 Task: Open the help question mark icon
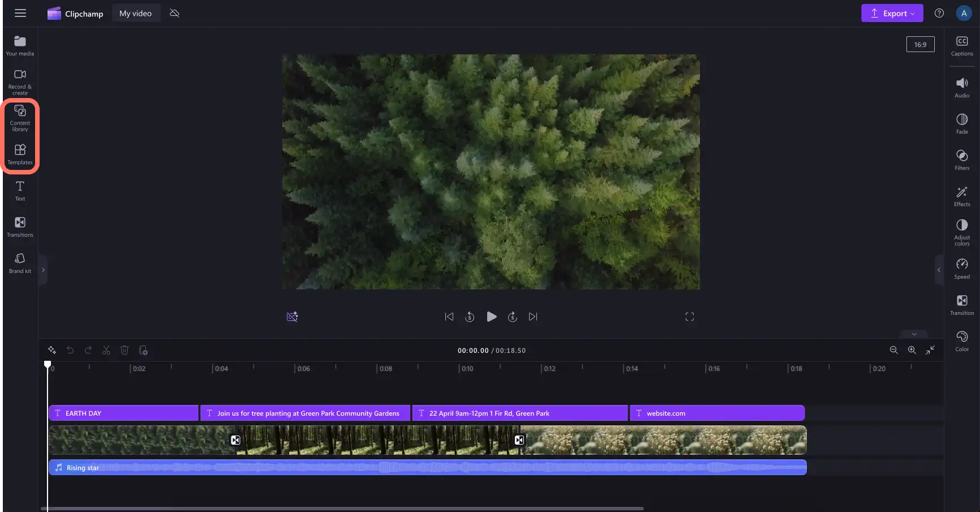[x=939, y=13]
